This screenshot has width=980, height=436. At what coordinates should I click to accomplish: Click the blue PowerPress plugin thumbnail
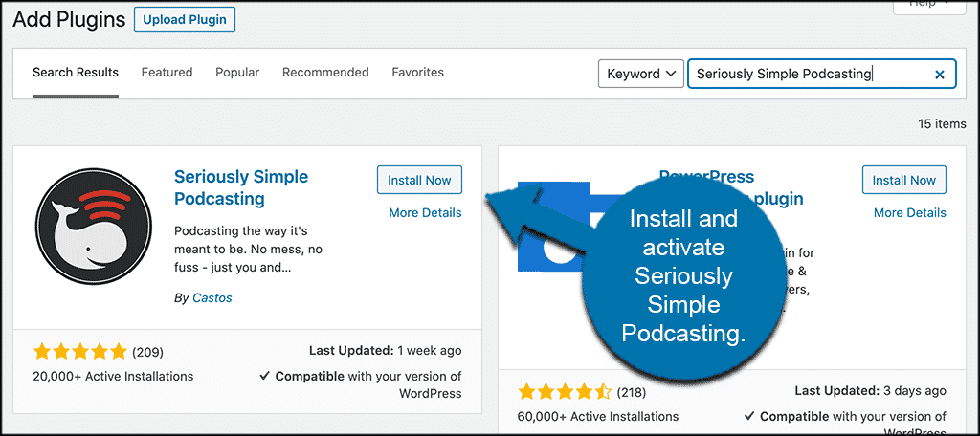tap(554, 226)
